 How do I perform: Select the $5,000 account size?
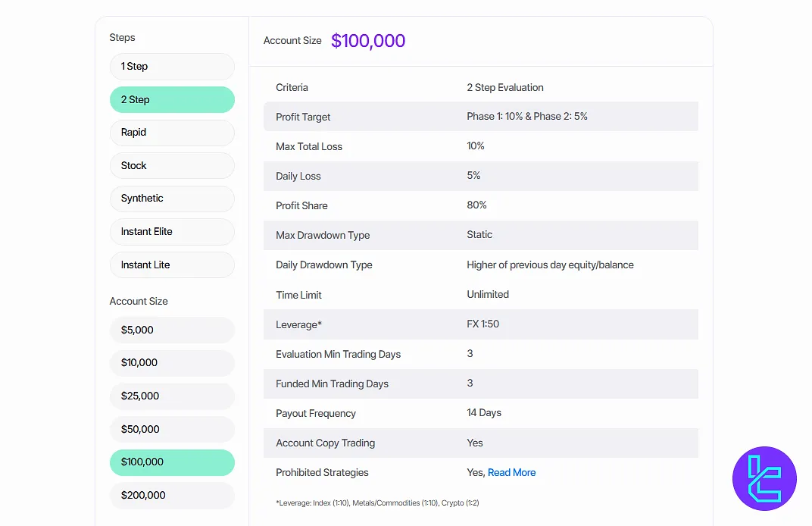pos(172,330)
